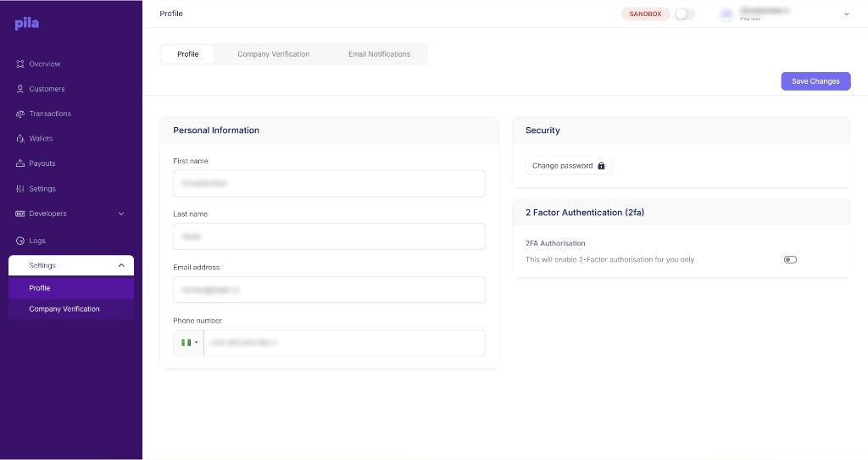The height and width of the screenshot is (460, 868).
Task: Expand the Developers submenu chevron
Action: pos(121,213)
